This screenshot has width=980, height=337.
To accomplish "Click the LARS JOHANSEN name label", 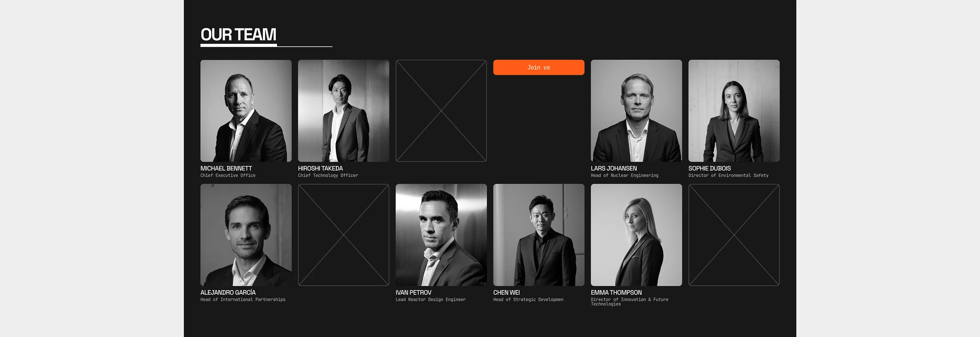I will click(x=614, y=168).
